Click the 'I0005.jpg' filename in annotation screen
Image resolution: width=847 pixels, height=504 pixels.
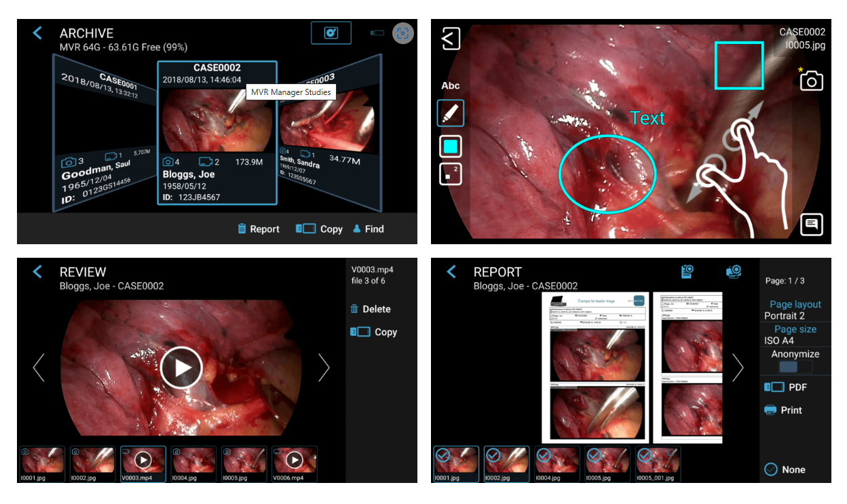point(806,45)
